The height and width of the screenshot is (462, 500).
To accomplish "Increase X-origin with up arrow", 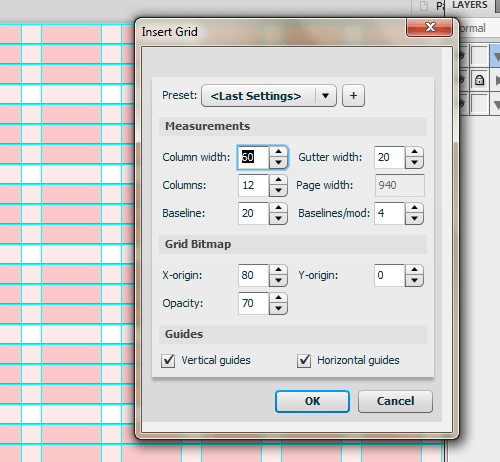I will click(278, 270).
